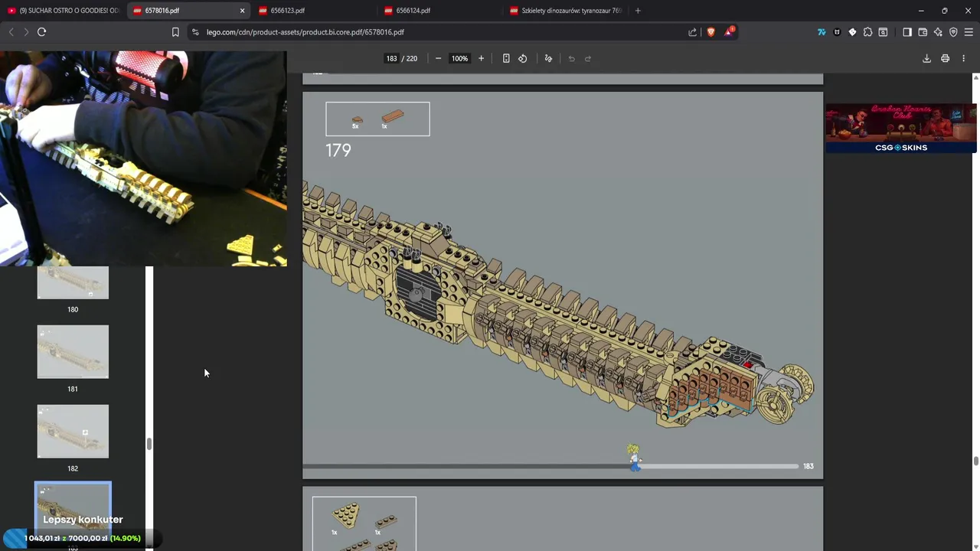Print the PDF document
The height and width of the screenshot is (551, 980).
click(x=945, y=58)
